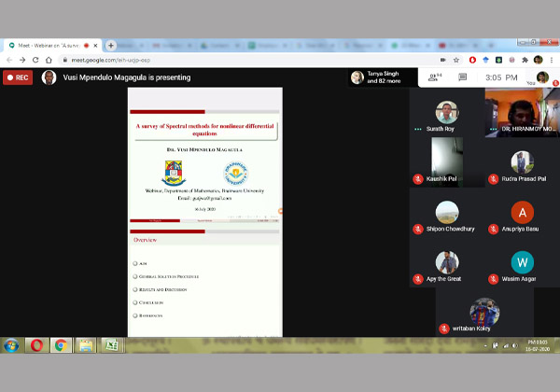
Task: Click Kaushik Pal's muted microphone icon
Action: (419, 178)
